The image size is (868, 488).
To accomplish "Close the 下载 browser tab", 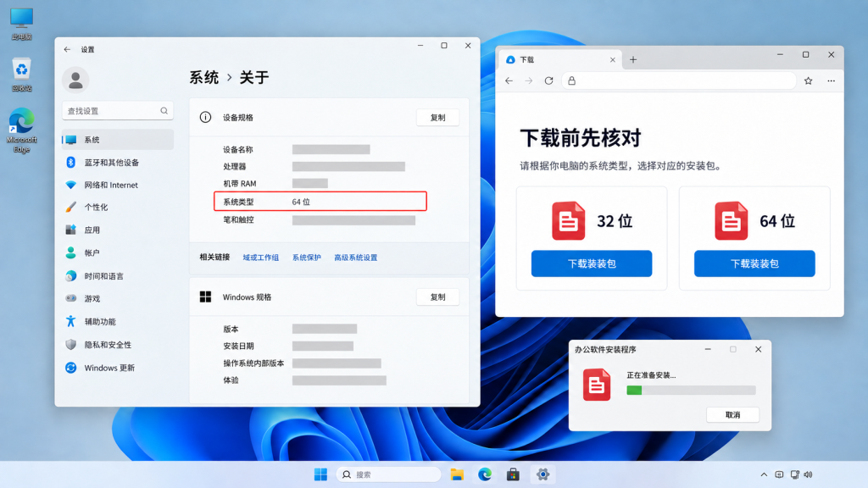I will [612, 60].
